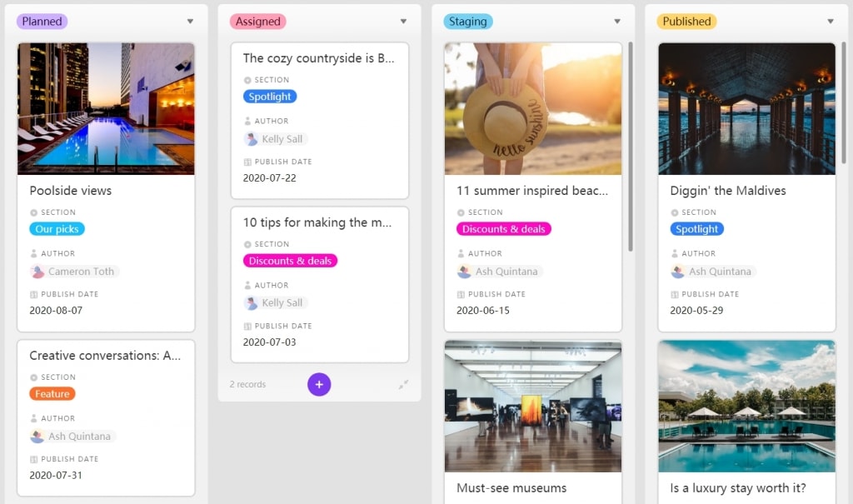Click the orange 'Feature' section tag
The width and height of the screenshot is (853, 504).
point(52,394)
